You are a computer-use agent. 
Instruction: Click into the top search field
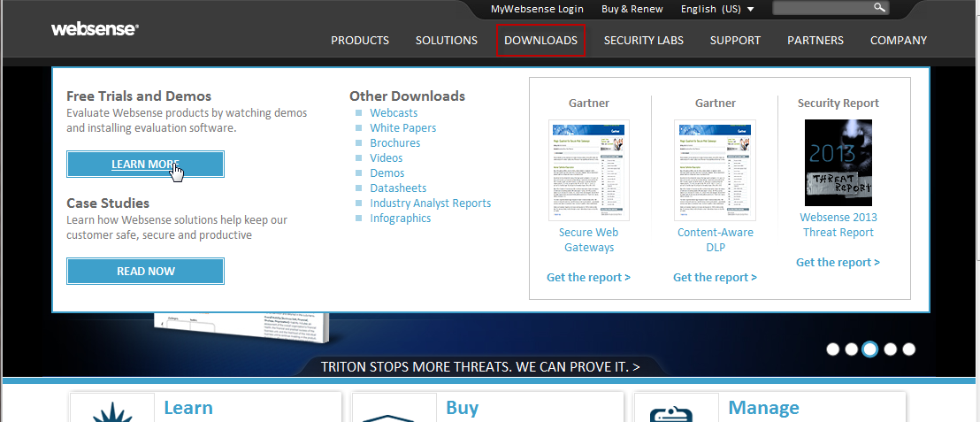click(x=822, y=8)
